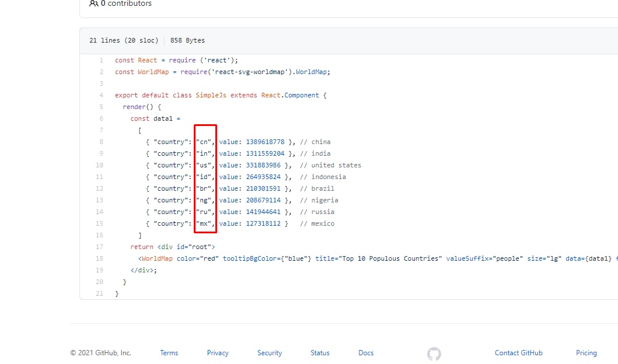Select line number 1 in the code
The width and height of the screenshot is (618, 364).
pos(102,60)
